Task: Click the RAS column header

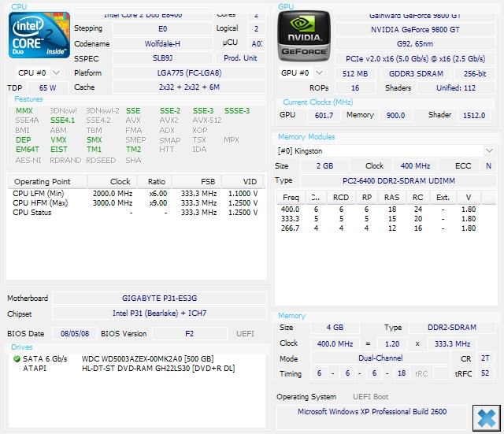Action: [x=392, y=198]
